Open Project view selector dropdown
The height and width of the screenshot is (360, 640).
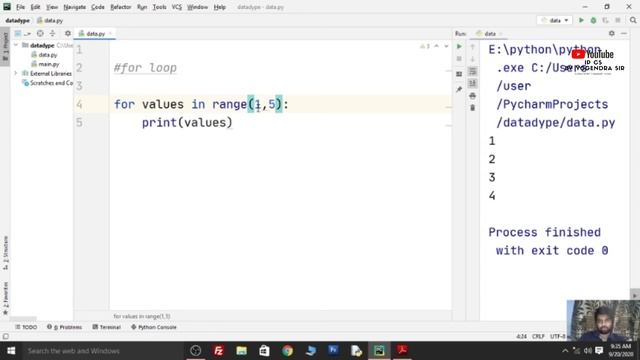(22, 33)
